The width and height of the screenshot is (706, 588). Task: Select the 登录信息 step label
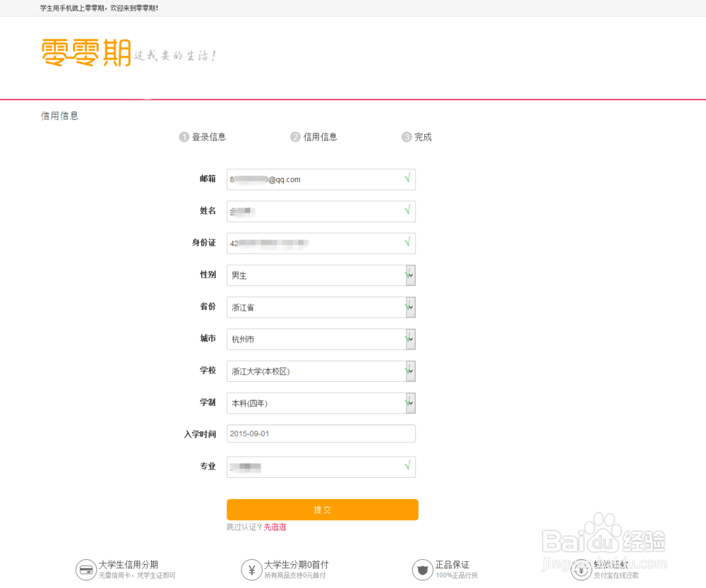[x=209, y=137]
